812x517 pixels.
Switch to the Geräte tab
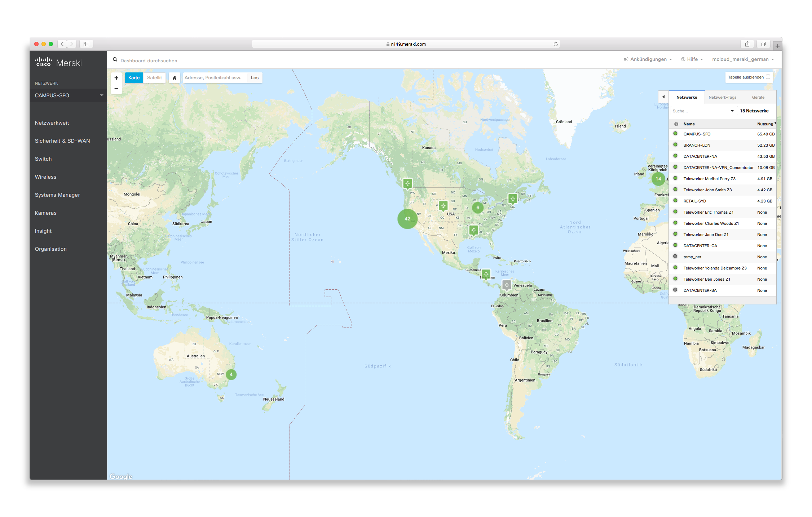coord(758,97)
